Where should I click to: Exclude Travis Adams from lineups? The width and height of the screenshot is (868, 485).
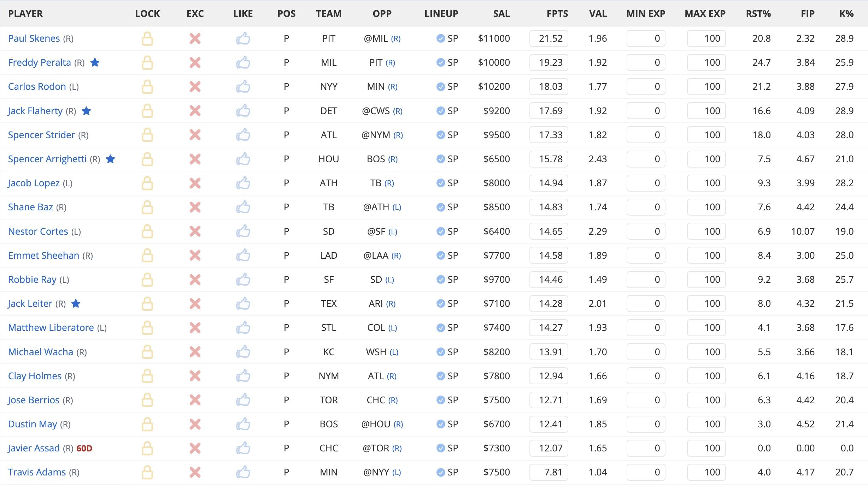coord(195,472)
